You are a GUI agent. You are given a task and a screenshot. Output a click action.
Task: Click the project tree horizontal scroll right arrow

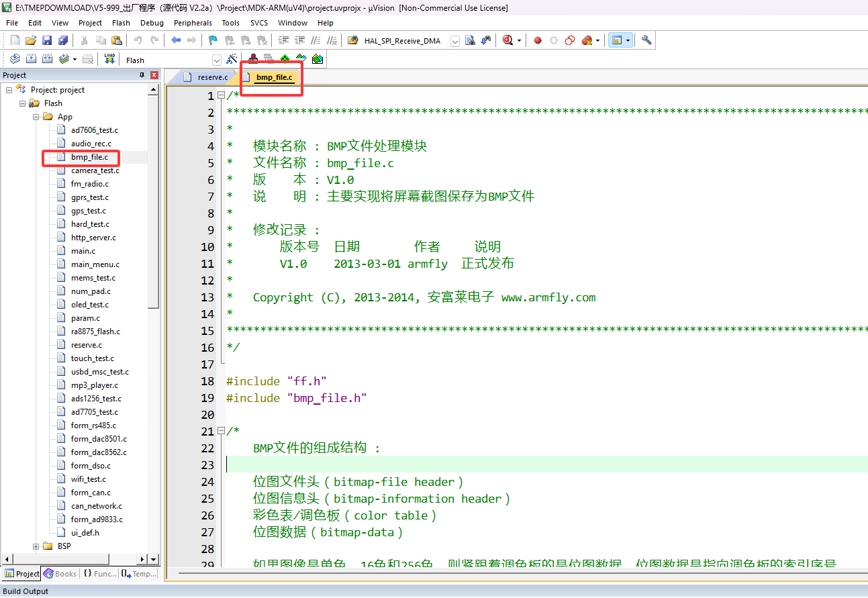pyautogui.click(x=142, y=559)
